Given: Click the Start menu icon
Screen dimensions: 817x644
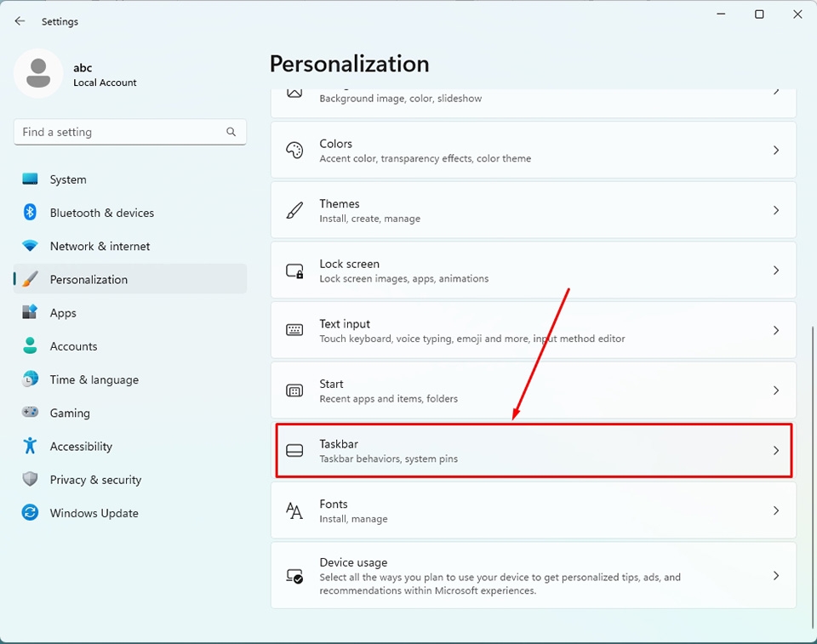Looking at the screenshot, I should tap(294, 390).
